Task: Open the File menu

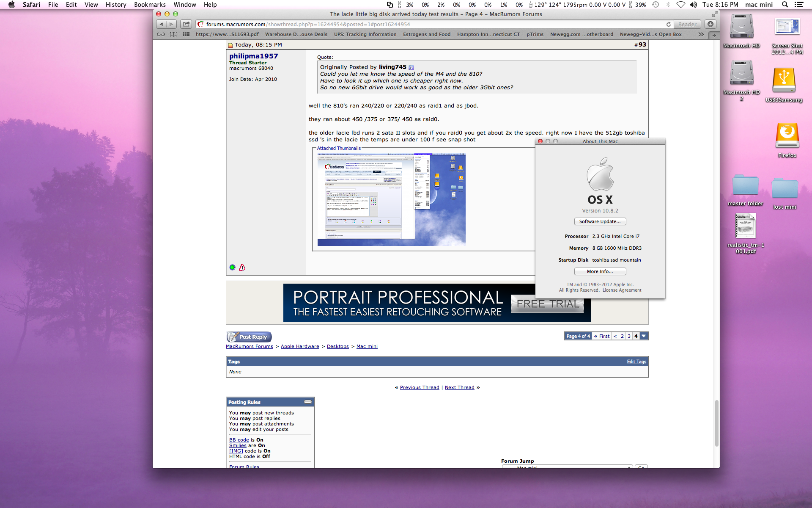Action: 53,5
